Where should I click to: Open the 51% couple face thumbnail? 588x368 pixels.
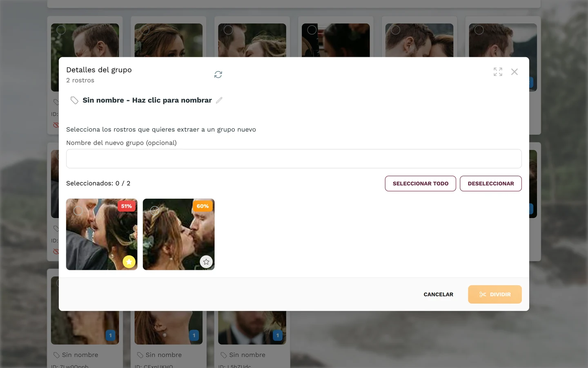pyautogui.click(x=102, y=234)
